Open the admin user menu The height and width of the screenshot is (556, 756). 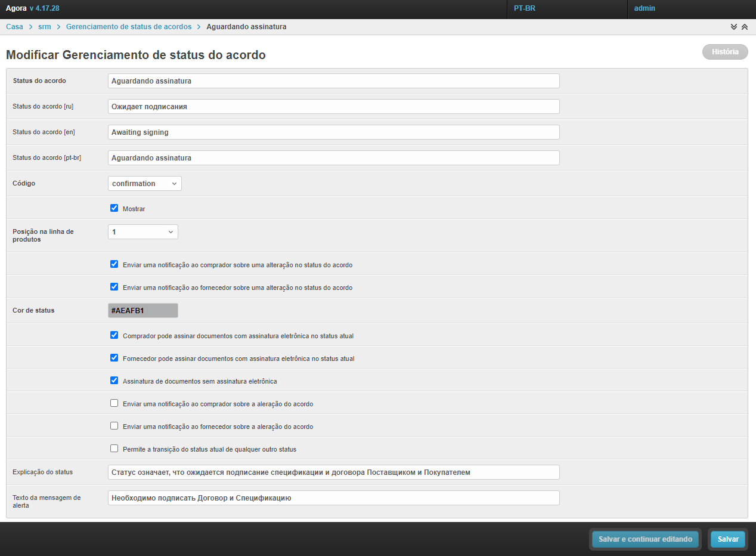[x=645, y=8]
